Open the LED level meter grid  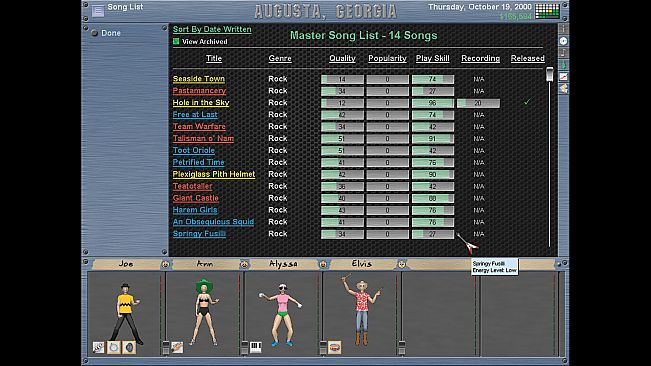tap(547, 11)
